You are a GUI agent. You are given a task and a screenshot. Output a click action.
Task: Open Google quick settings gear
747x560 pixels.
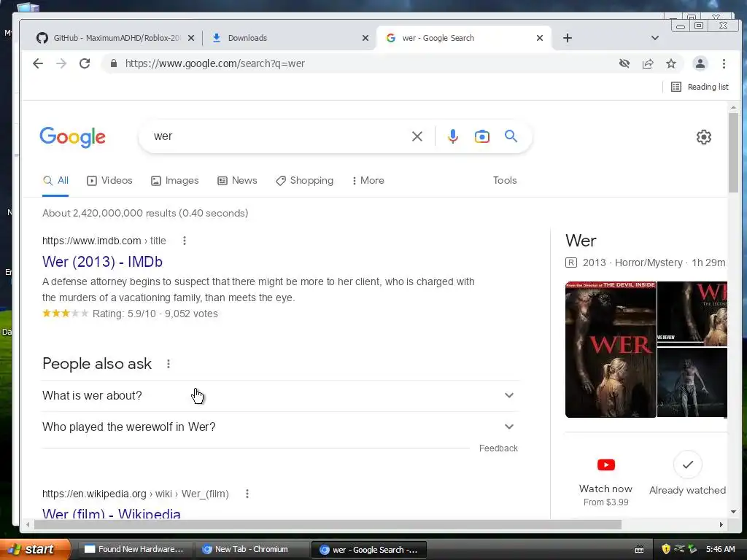coord(704,137)
